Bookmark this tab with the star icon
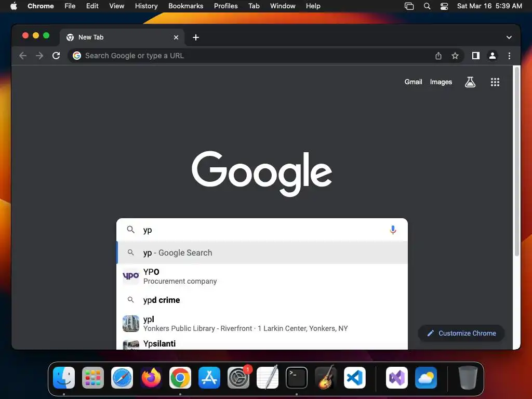The height and width of the screenshot is (399, 532). pyautogui.click(x=455, y=56)
